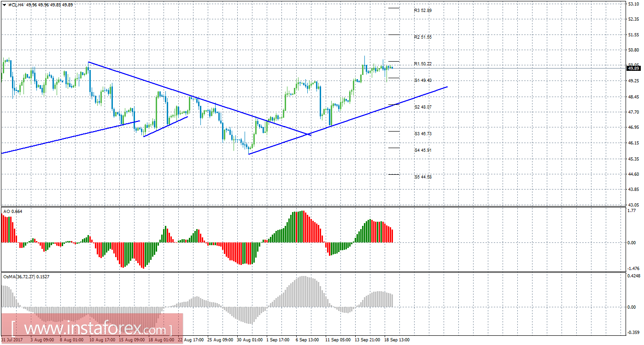This screenshot has height=345, width=644.
Task: Click 44.60 on the price axis
Action: (x=633, y=174)
